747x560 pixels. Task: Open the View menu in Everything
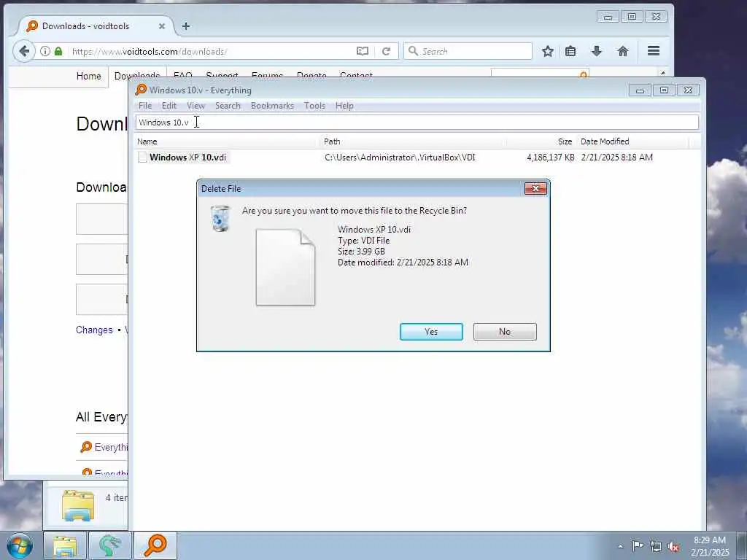point(196,106)
